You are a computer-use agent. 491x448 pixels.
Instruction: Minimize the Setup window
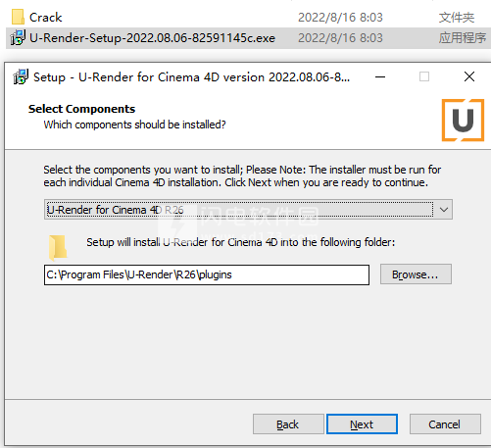(380, 77)
